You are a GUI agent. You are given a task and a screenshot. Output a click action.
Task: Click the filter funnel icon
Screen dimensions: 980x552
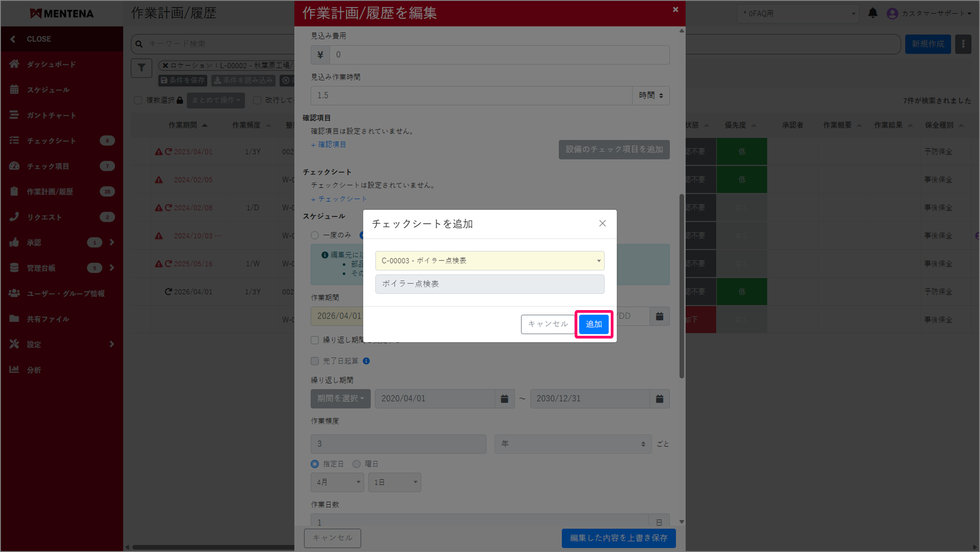click(x=141, y=68)
